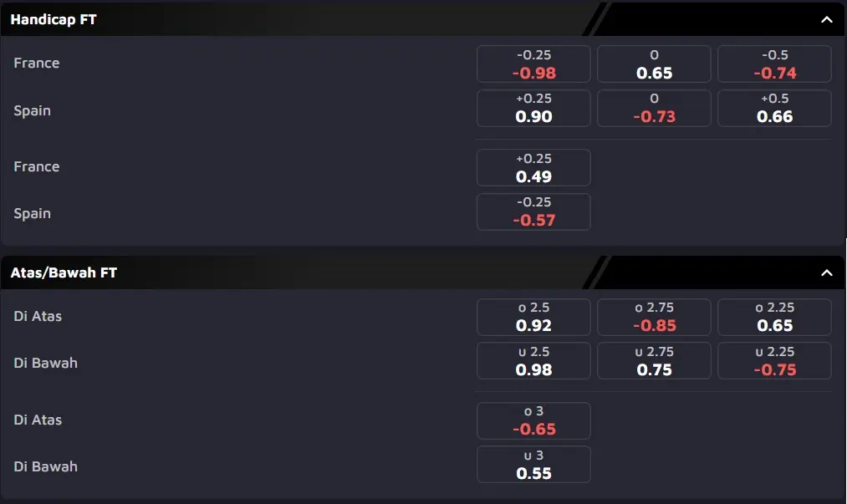Choose Spain -0.25 odds -0.57
The height and width of the screenshot is (504, 847).
[533, 211]
